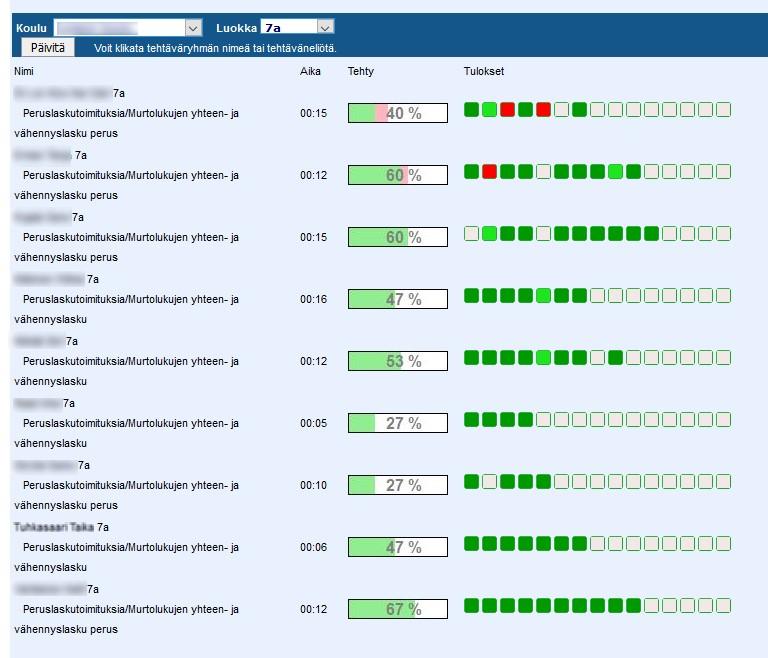Open the Koulu school dropdown
Image resolution: width=768 pixels, height=658 pixels.
coord(128,28)
